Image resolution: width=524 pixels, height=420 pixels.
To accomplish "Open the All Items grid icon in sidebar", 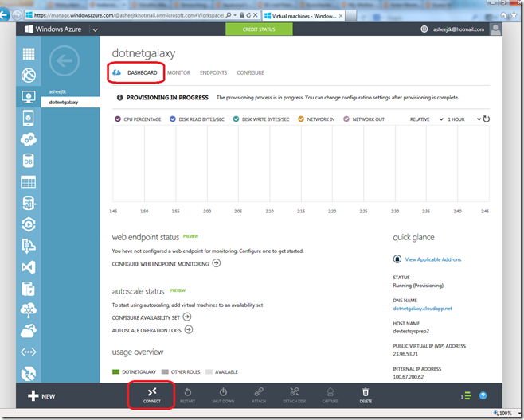I will (x=29, y=54).
